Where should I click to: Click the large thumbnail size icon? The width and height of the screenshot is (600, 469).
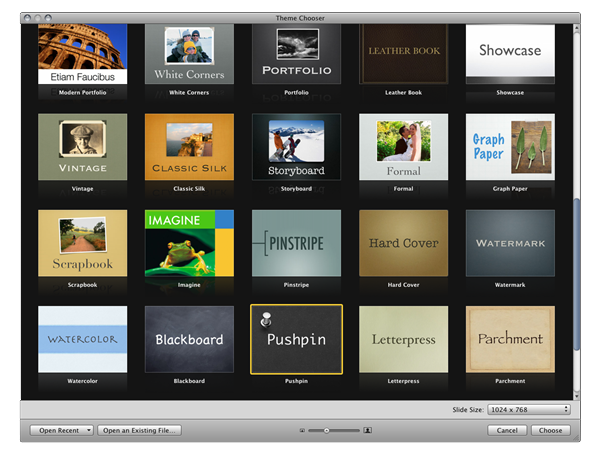click(x=368, y=431)
